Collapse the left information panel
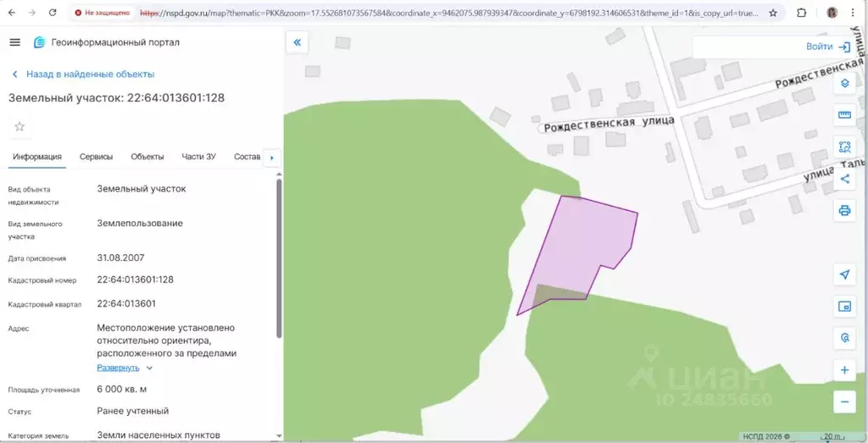Viewport: 868px width, 443px height. click(297, 42)
